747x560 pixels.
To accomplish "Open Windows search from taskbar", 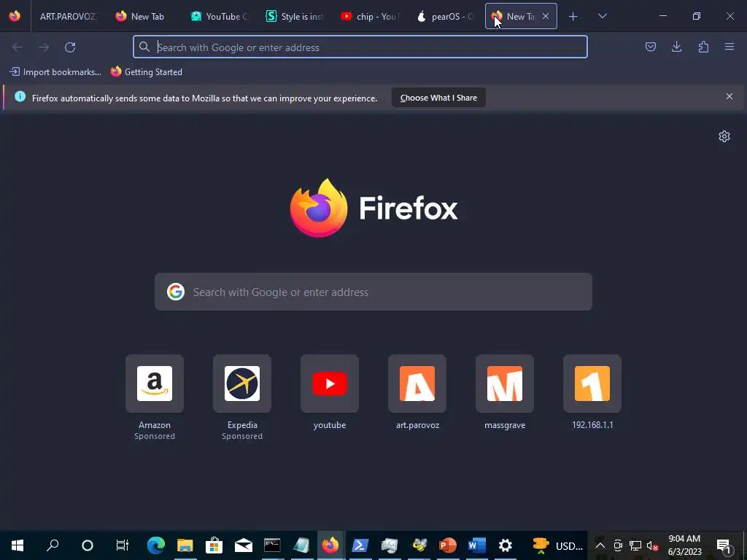I will pos(53,545).
